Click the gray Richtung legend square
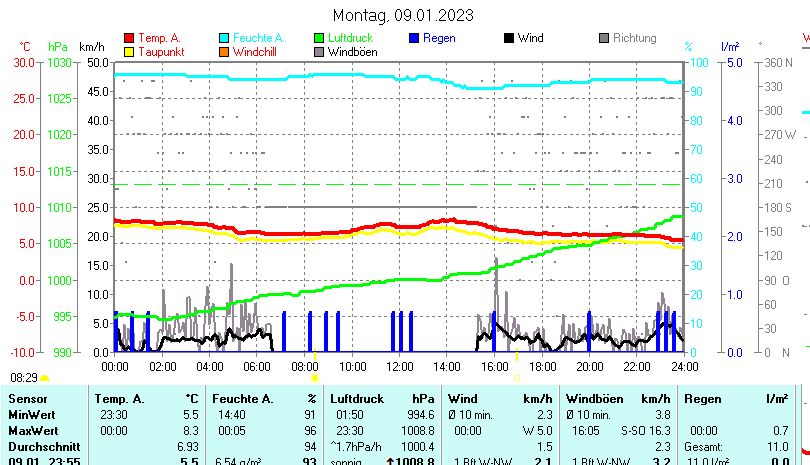 (604, 38)
